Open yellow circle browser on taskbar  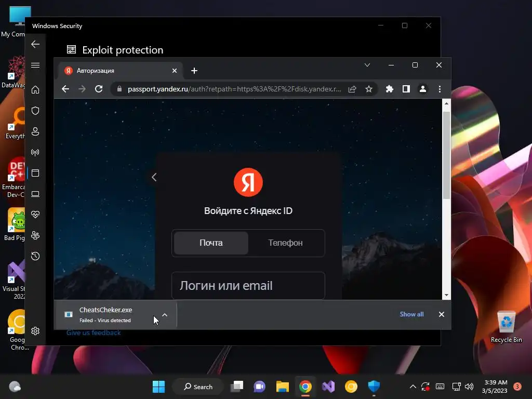click(351, 387)
